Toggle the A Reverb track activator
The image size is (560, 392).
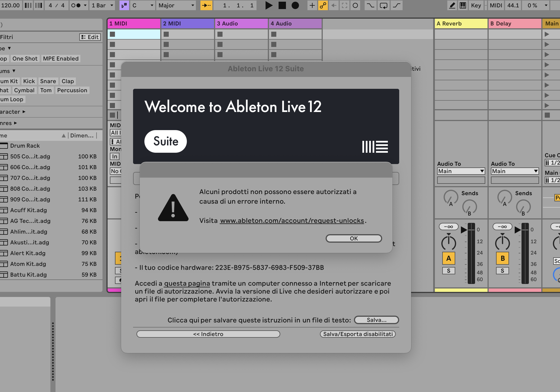[448, 258]
